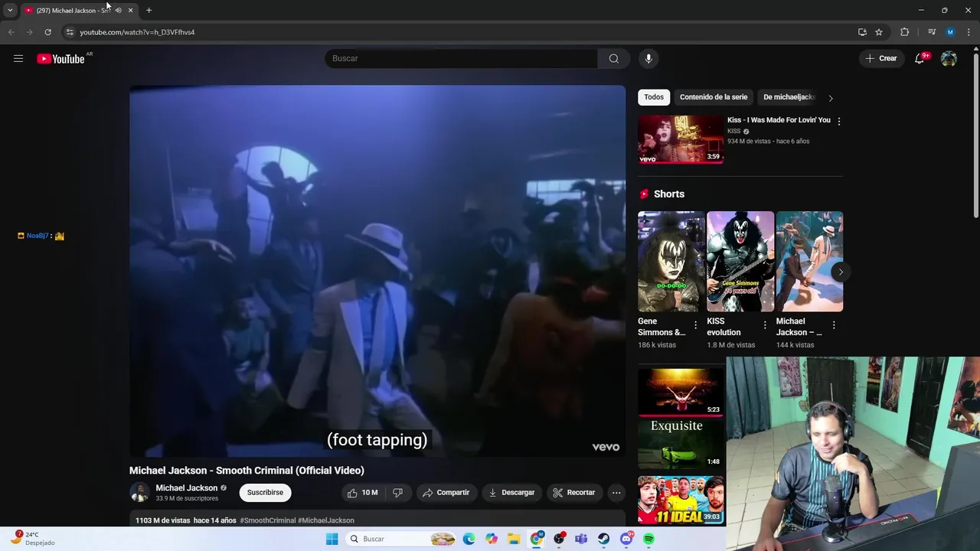Open more actions menu below video
This screenshot has width=980, height=551.
coord(616,493)
